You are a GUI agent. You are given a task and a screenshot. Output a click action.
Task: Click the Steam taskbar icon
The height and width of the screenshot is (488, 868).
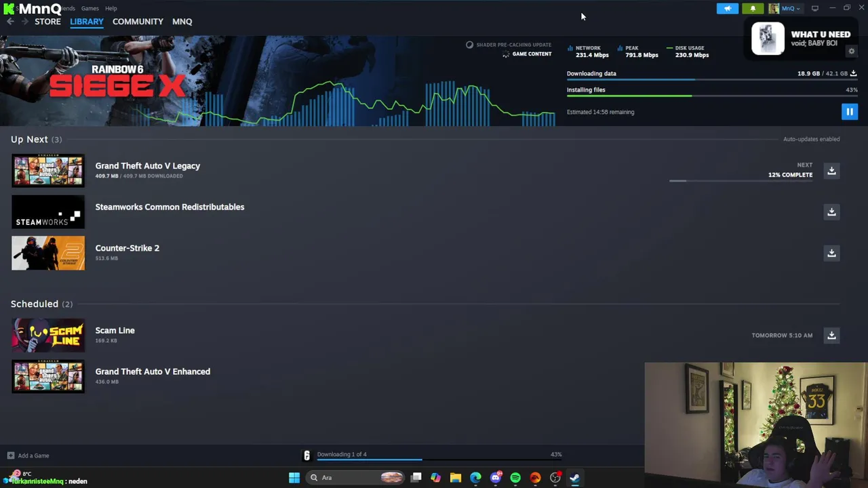574,478
